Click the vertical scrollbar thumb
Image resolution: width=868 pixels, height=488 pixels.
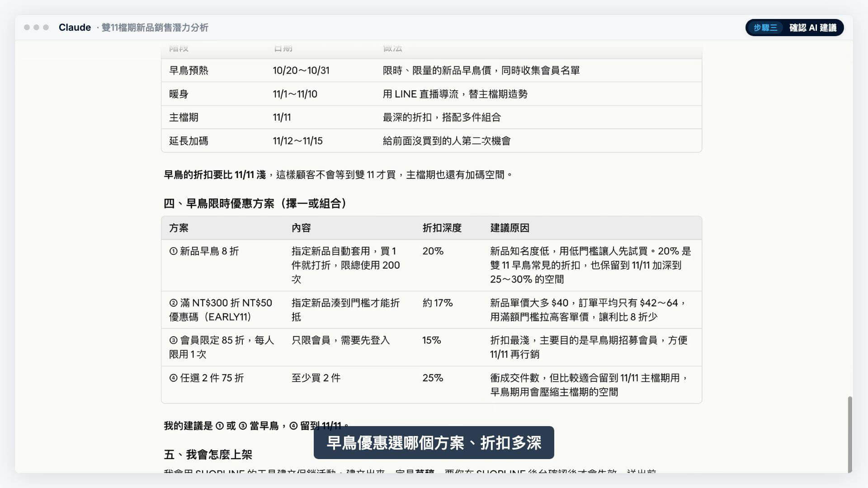[850, 434]
